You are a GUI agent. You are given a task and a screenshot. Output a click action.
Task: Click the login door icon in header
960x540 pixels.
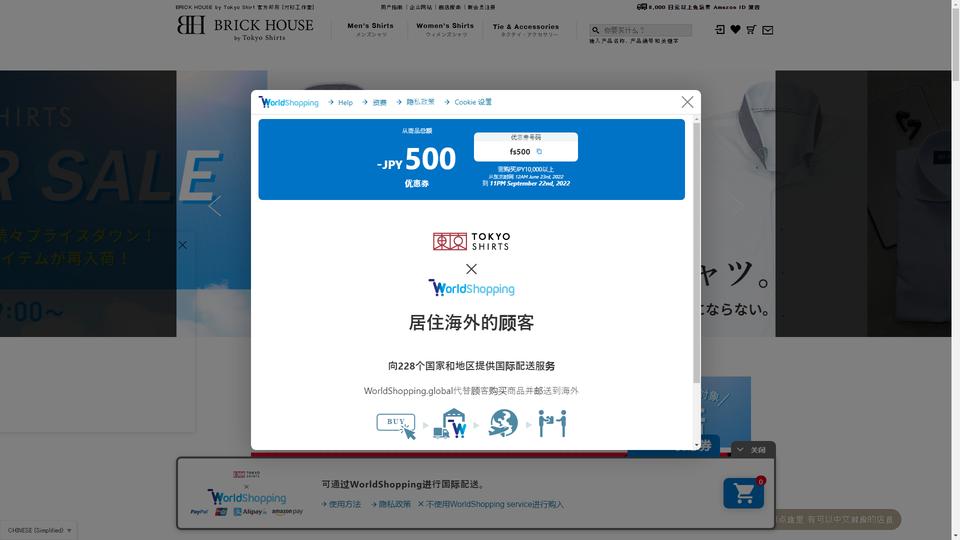pyautogui.click(x=720, y=29)
